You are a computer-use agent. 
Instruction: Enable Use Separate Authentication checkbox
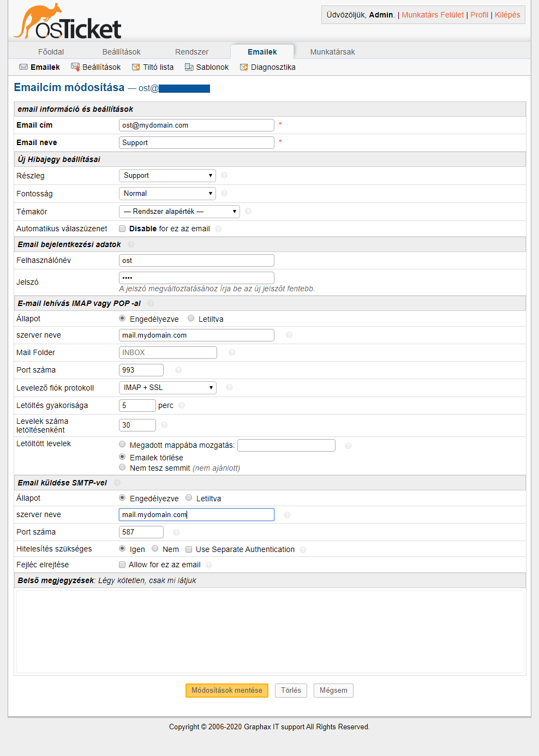189,549
